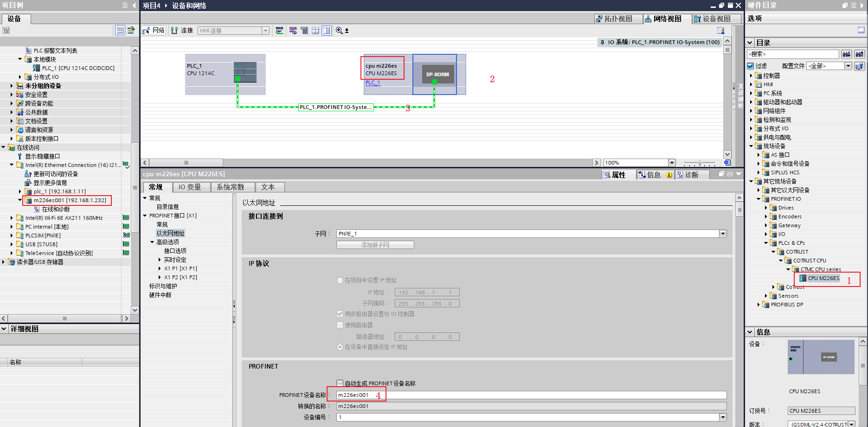The image size is (868, 427).
Task: Click the hardware catalog options pane icon
Action: [x=861, y=30]
